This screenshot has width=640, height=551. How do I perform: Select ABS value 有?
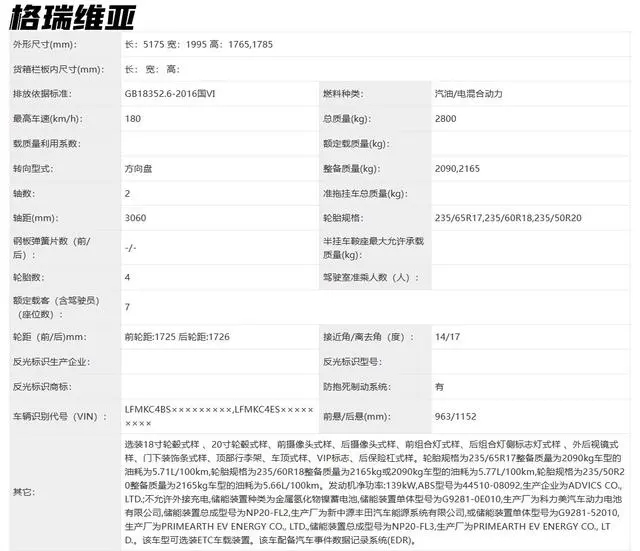[439, 387]
